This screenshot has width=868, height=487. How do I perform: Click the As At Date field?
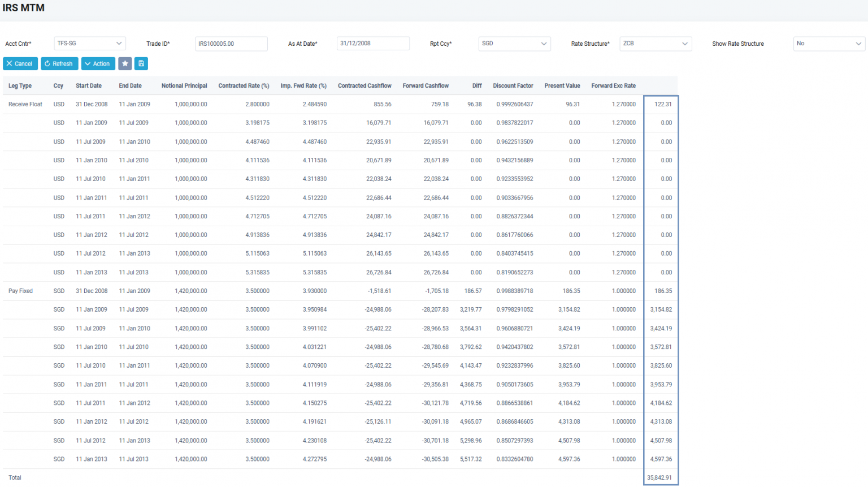tap(373, 43)
